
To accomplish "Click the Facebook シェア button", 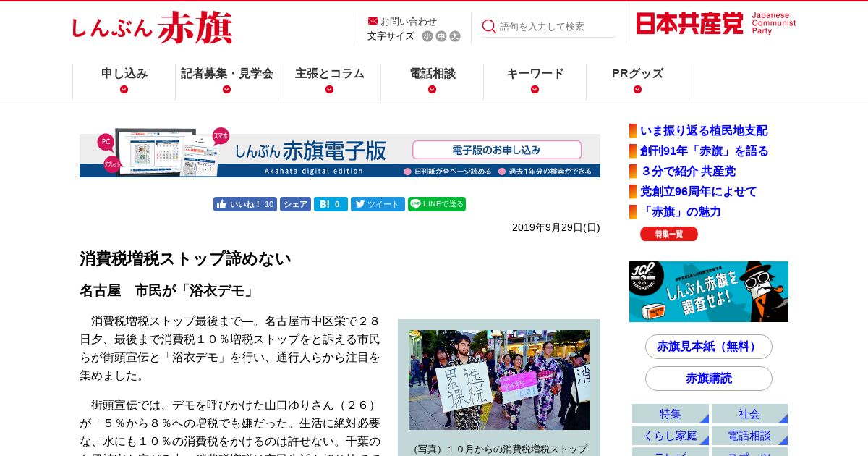I will [x=295, y=204].
